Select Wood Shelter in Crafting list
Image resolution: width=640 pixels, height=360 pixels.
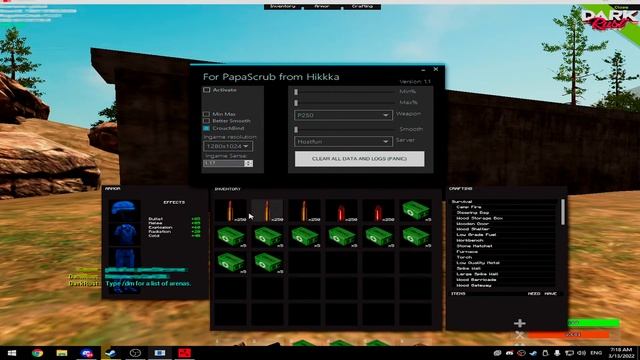coord(472,229)
